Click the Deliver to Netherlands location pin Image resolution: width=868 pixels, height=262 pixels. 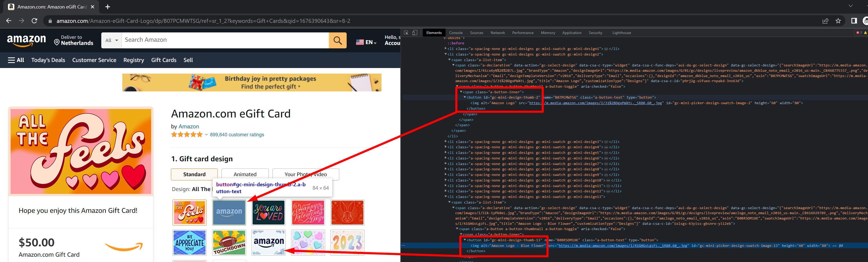(57, 42)
